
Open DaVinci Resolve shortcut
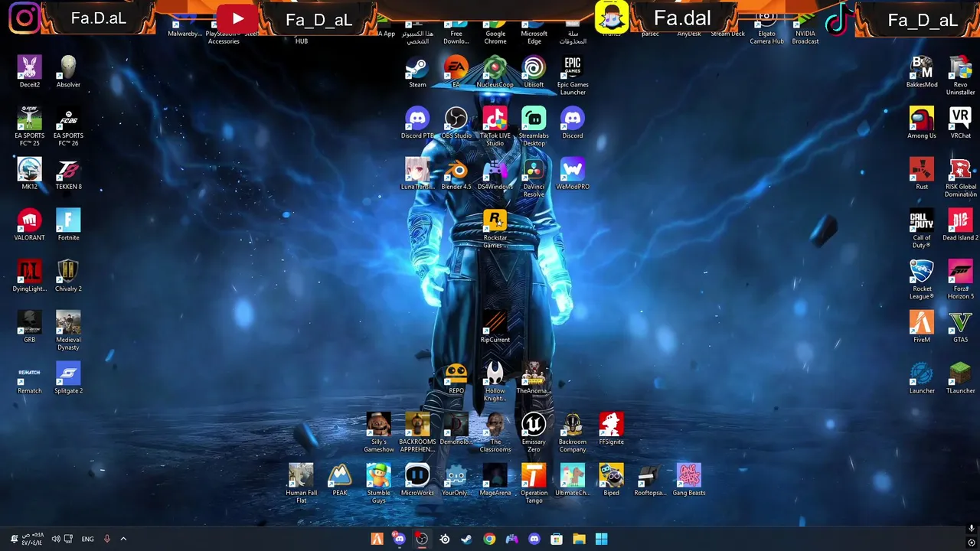[x=534, y=178]
